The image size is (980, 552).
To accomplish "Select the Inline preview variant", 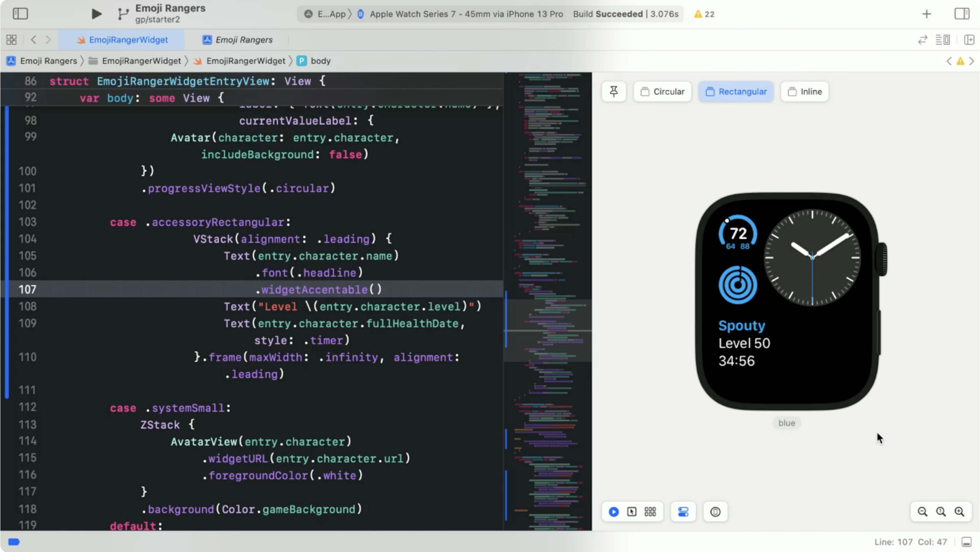I will 805,92.
